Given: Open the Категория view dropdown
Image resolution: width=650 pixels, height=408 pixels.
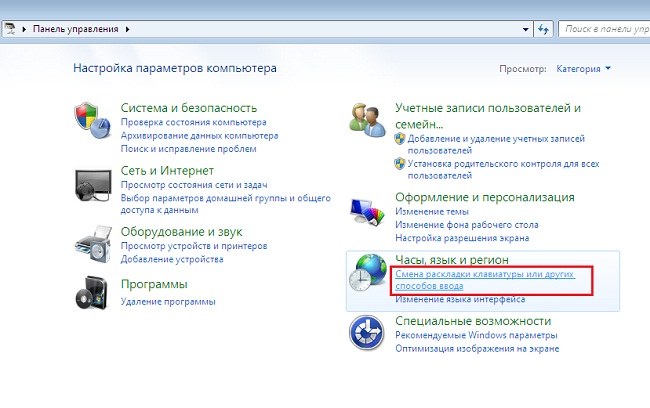Looking at the screenshot, I should coord(584,69).
